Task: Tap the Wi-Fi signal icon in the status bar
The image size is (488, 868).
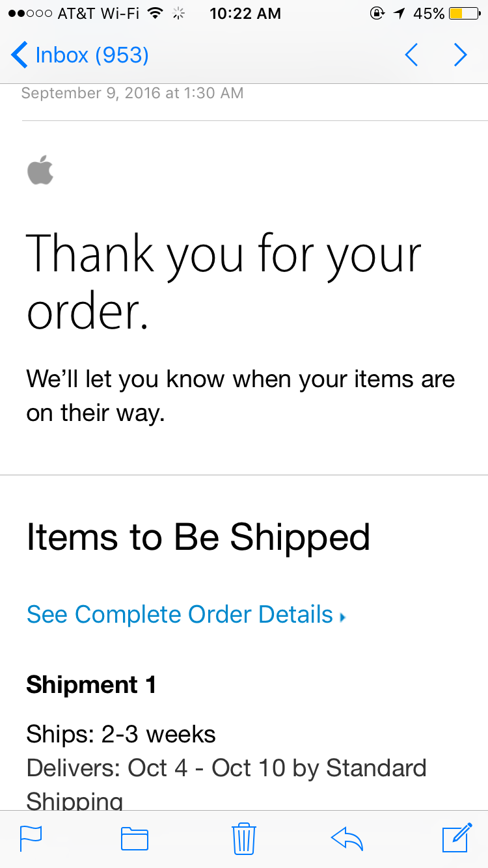Action: [x=155, y=13]
